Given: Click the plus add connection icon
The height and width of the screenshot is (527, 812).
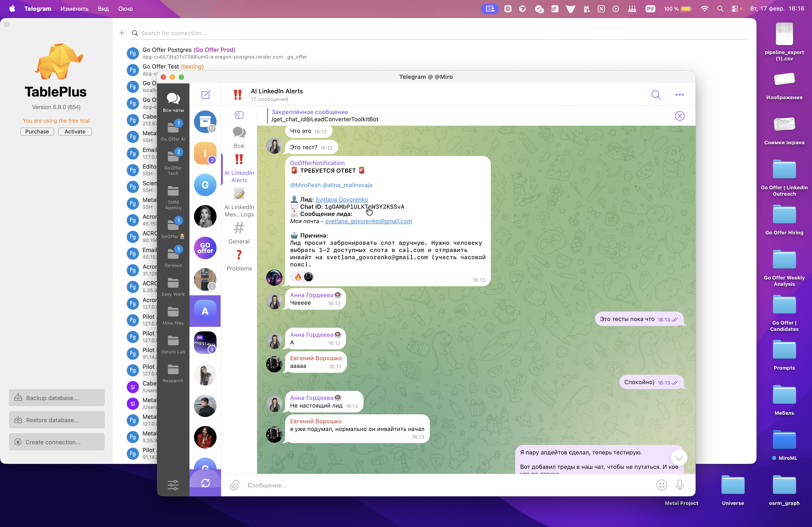Looking at the screenshot, I should 121,33.
